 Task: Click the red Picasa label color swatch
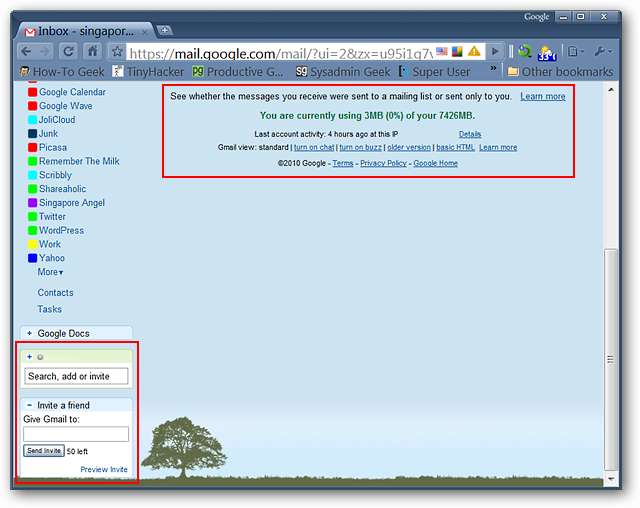[x=33, y=147]
